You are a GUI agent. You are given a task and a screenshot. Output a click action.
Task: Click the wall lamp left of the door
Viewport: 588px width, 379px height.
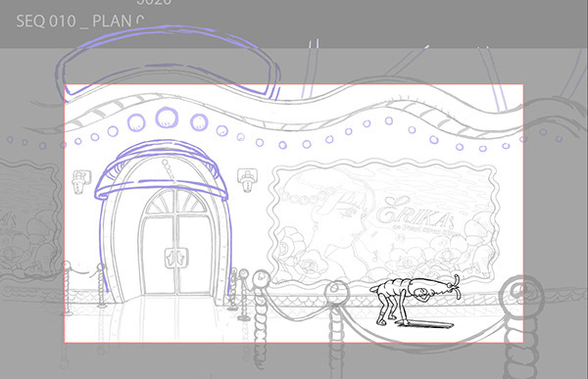(x=81, y=182)
